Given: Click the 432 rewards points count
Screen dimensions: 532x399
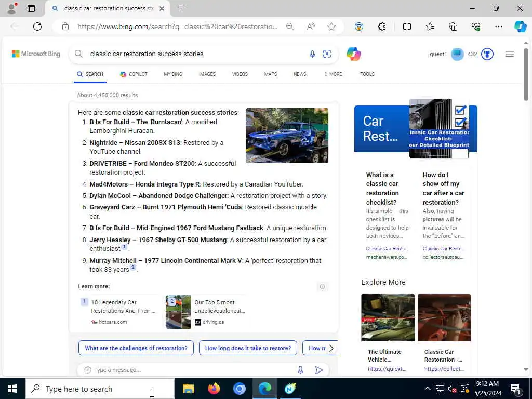Looking at the screenshot, I should click(472, 54).
